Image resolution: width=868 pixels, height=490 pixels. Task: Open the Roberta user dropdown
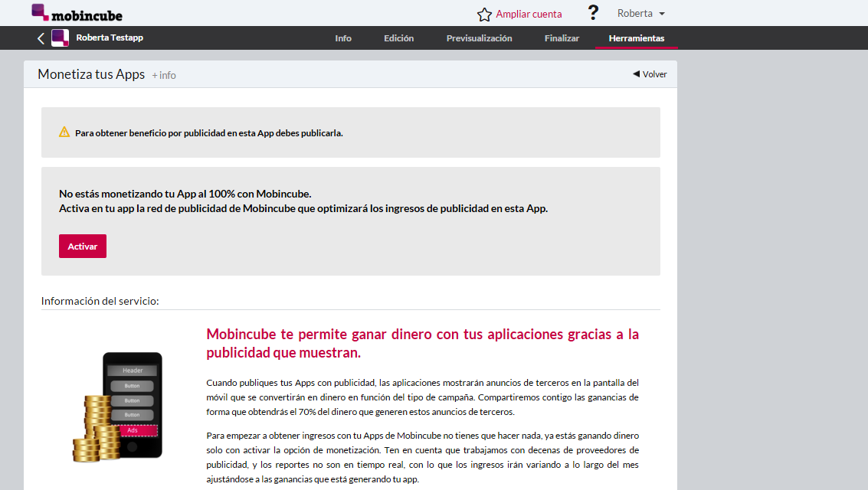point(641,13)
